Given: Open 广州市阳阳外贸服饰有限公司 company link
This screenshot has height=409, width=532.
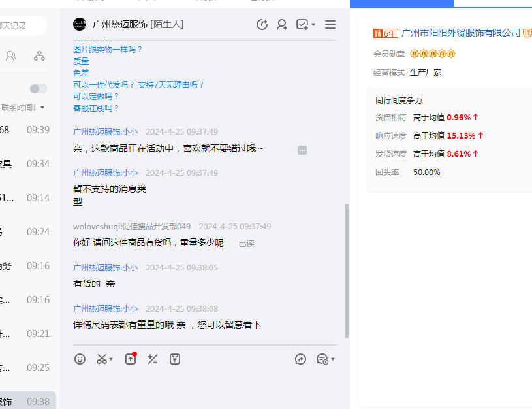Looking at the screenshot, I should tap(461, 33).
